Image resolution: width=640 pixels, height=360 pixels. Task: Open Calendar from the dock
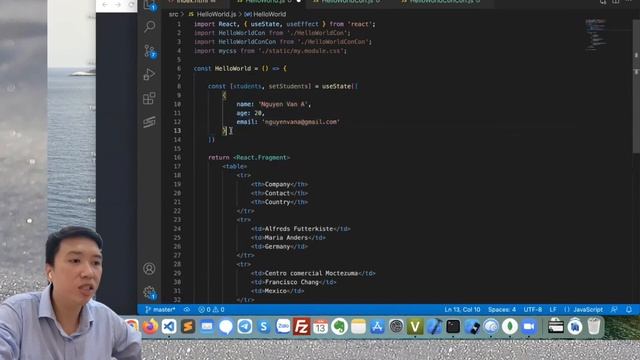point(320,327)
